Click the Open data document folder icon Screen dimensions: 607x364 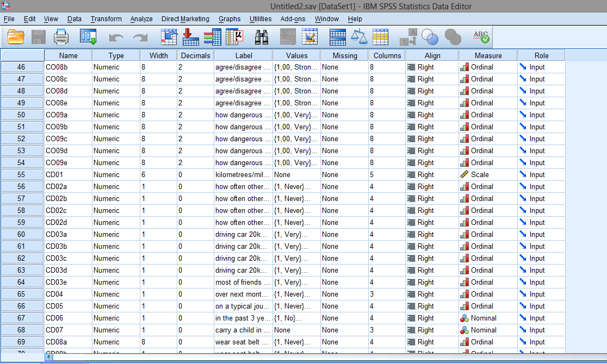pos(16,37)
